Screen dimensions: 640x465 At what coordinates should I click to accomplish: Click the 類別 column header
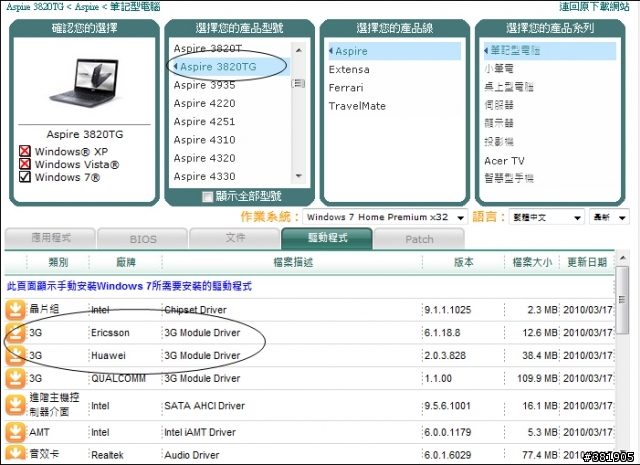[58, 262]
